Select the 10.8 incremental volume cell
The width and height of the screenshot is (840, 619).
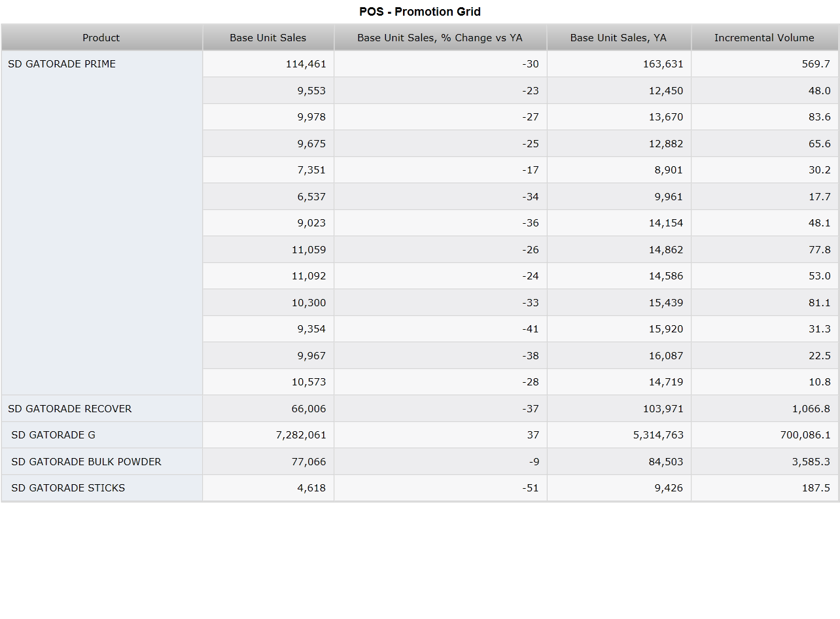click(x=765, y=382)
